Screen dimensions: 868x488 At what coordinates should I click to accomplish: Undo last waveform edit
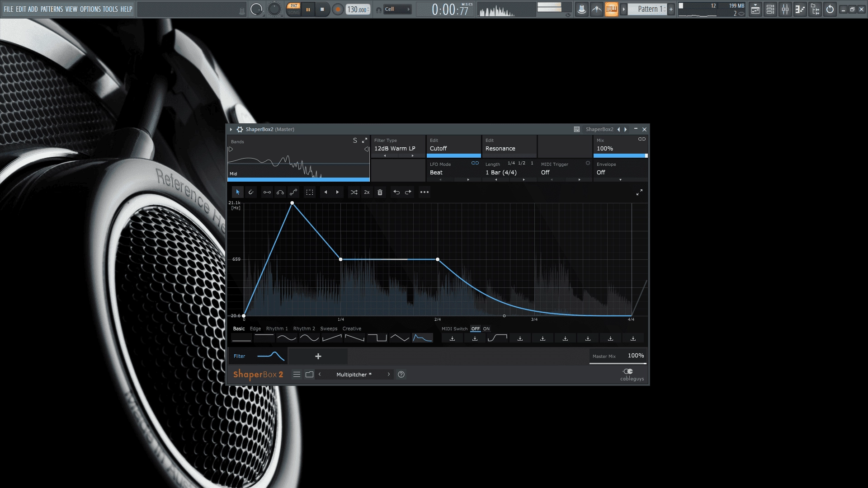[x=396, y=192]
